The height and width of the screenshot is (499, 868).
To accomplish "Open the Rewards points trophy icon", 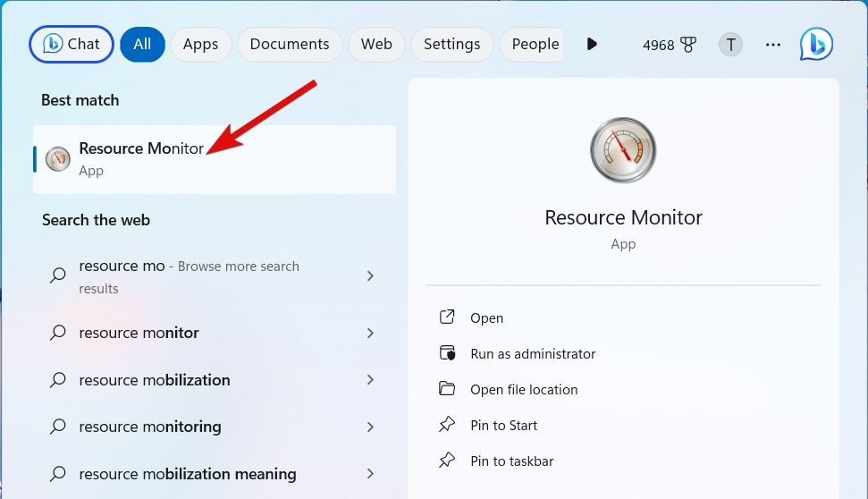I will 688,45.
